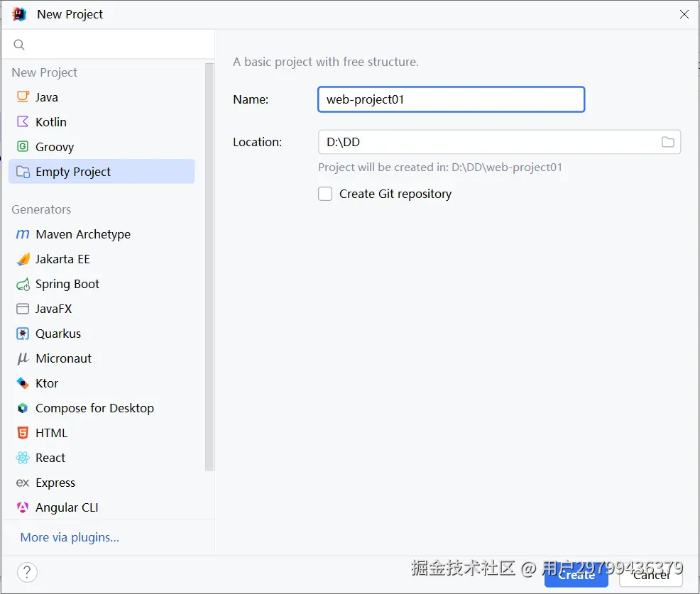Screen dimensions: 700x594
Task: Click the Create button
Action: [x=576, y=576]
